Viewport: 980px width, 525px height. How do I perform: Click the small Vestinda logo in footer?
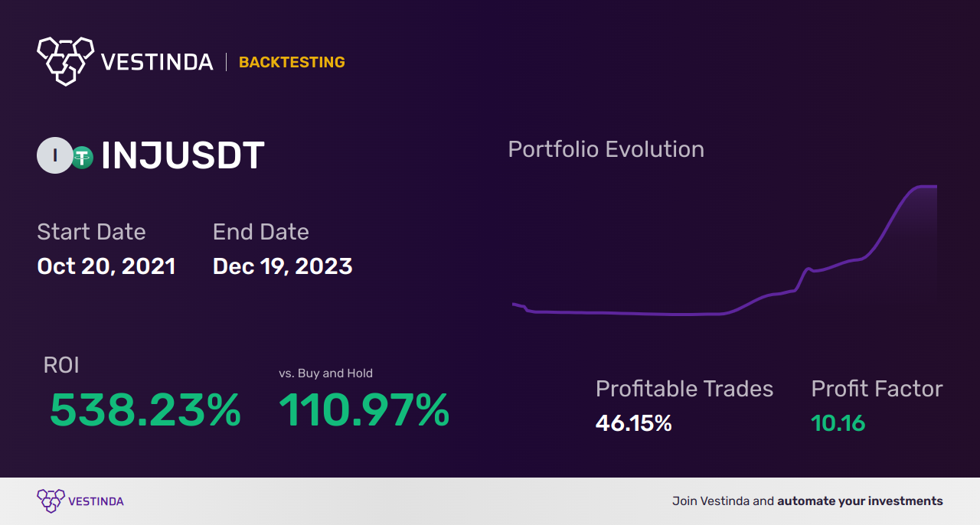click(51, 501)
